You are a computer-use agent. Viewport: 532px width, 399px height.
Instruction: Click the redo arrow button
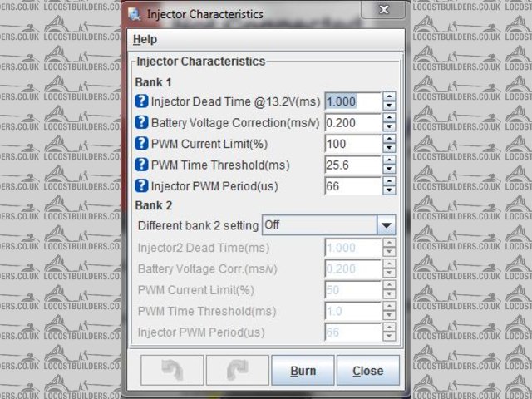coord(238,370)
